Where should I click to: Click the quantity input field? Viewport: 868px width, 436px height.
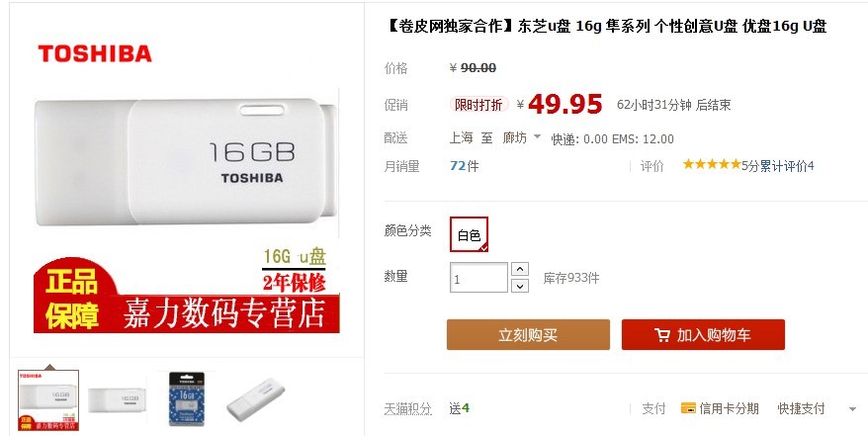pos(478,278)
